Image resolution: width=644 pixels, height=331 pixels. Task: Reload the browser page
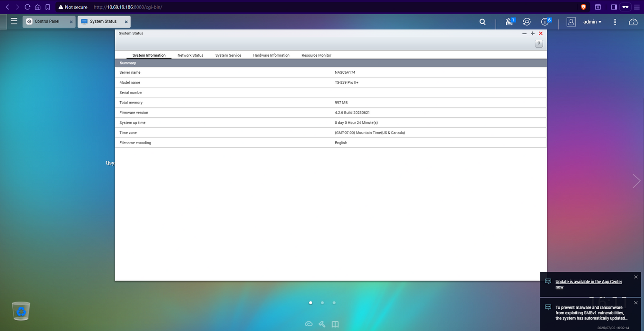[27, 7]
